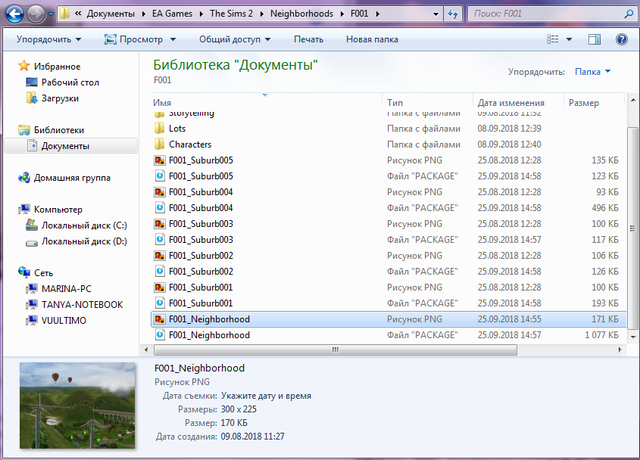The height and width of the screenshot is (460, 640).
Task: Select the Characters folder icon in the list
Action: (160, 144)
